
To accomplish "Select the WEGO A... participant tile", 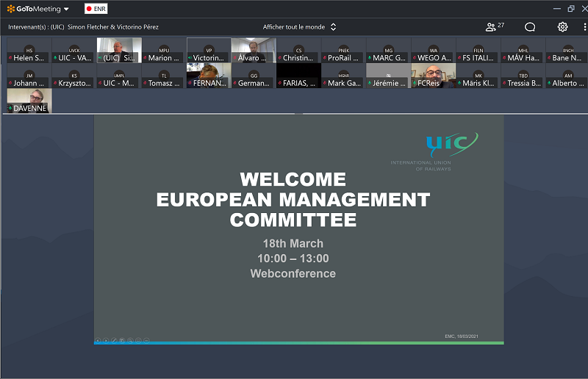I will (x=434, y=50).
